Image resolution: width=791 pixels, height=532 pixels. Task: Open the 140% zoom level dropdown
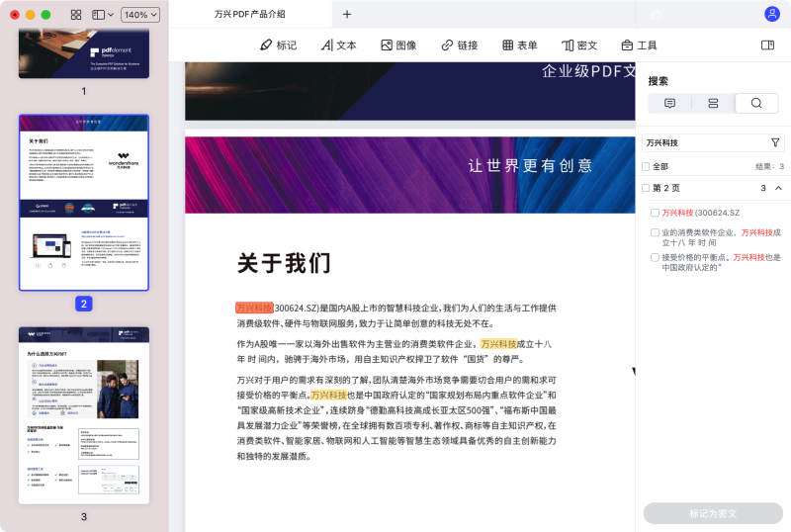pyautogui.click(x=139, y=15)
